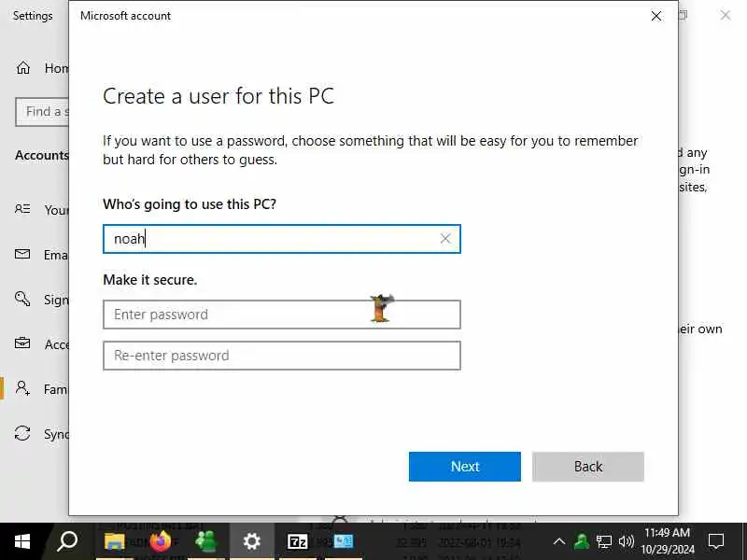Open File Explorer from taskbar
This screenshot has height=560, width=747.
click(x=114, y=541)
